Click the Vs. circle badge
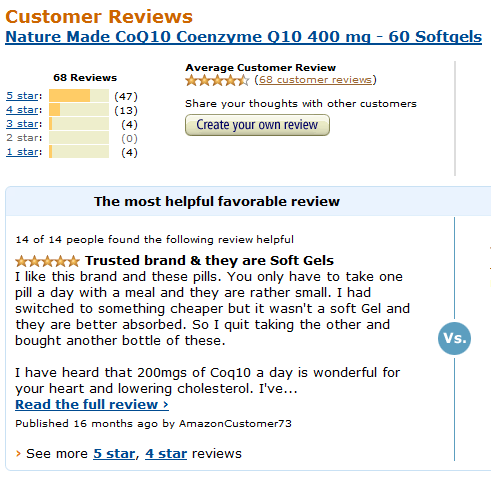 tap(454, 338)
